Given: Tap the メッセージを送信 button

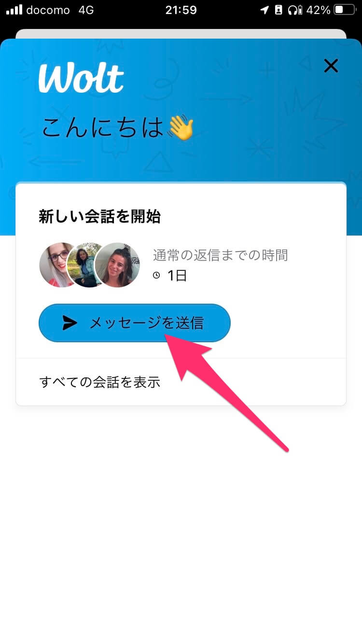Looking at the screenshot, I should pos(135,323).
